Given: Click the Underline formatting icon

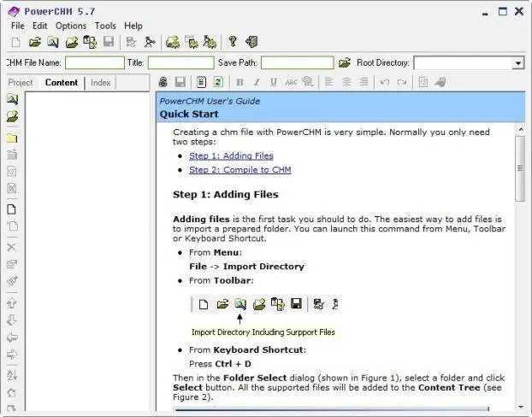Looking at the screenshot, I should pos(274,82).
